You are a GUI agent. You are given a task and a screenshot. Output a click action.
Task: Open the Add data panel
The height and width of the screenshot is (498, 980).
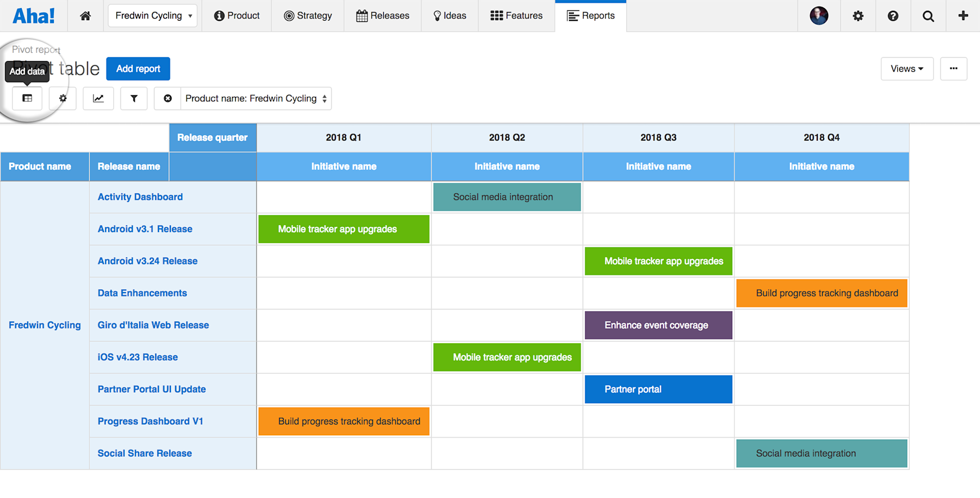click(x=27, y=99)
